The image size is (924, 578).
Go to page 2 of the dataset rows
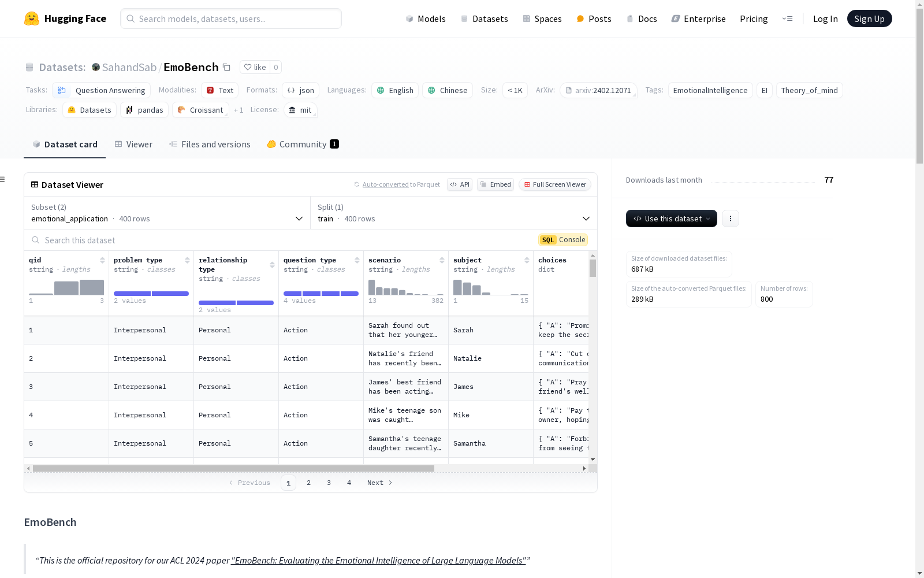309,483
